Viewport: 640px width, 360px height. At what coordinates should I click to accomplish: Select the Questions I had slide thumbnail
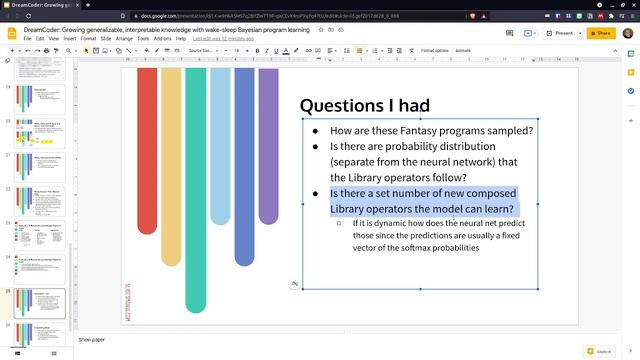click(40, 303)
